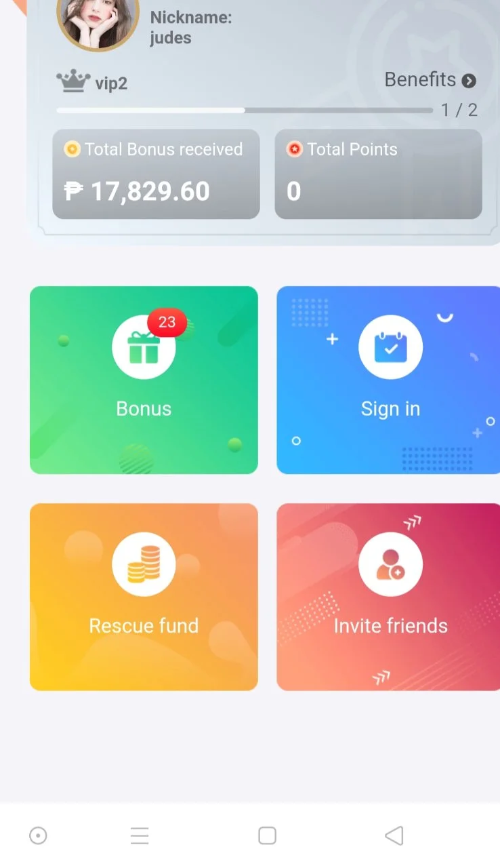Tap the 1 / 2 progress count
The height and width of the screenshot is (868, 500).
pos(459,110)
